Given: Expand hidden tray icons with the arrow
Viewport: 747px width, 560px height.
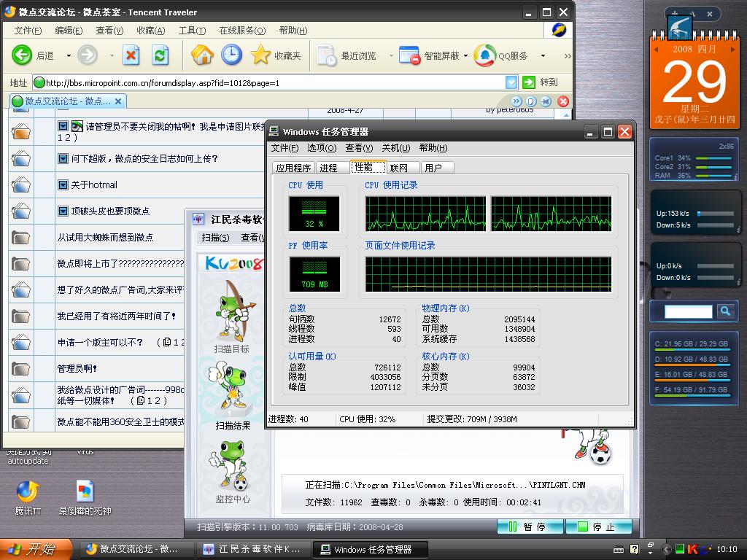Looking at the screenshot, I should 666,549.
